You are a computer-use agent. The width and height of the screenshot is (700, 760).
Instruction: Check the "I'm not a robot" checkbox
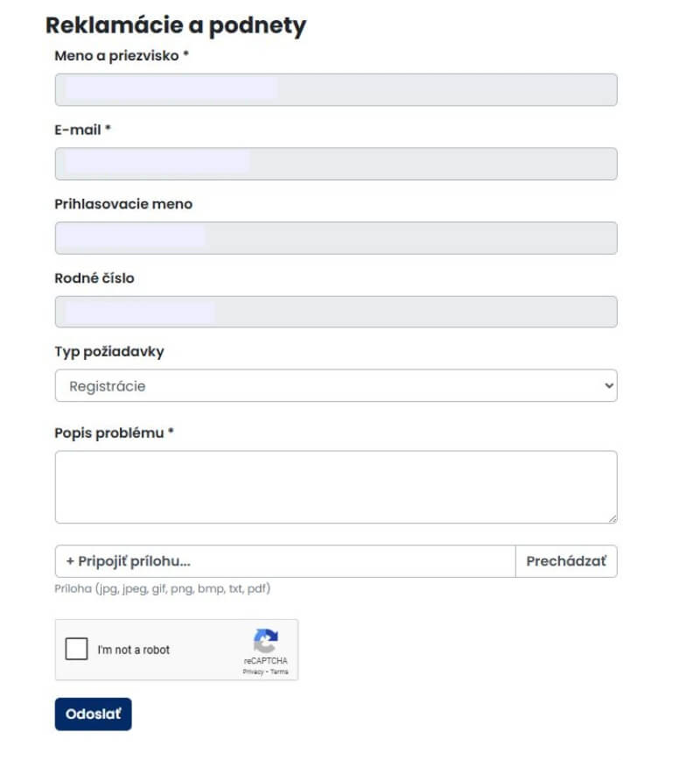77,649
